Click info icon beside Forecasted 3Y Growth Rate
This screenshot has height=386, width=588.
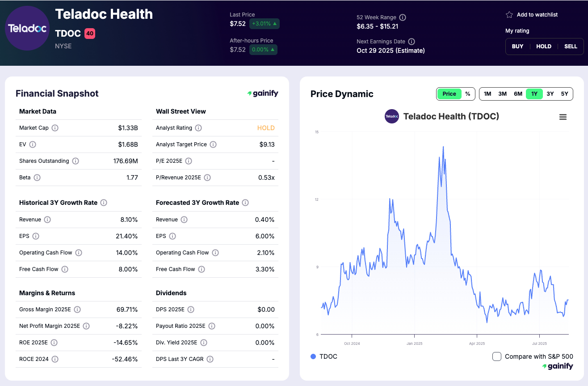pos(245,203)
